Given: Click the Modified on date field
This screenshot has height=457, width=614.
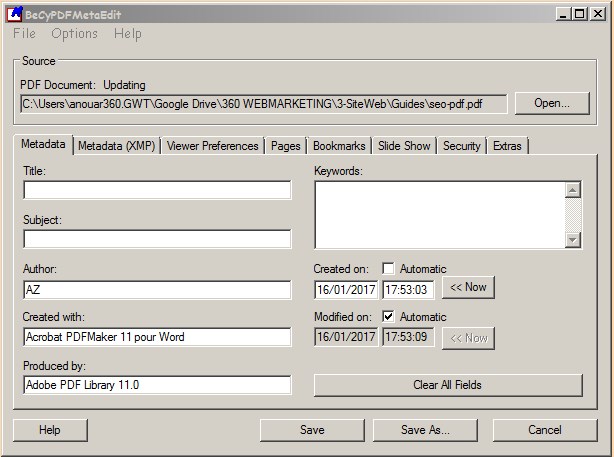Looking at the screenshot, I should click(346, 337).
